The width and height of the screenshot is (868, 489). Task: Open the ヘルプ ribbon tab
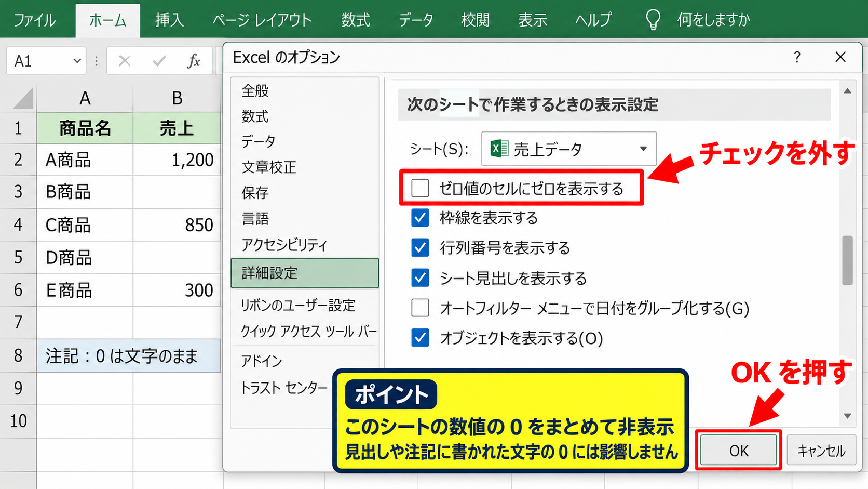coord(593,20)
